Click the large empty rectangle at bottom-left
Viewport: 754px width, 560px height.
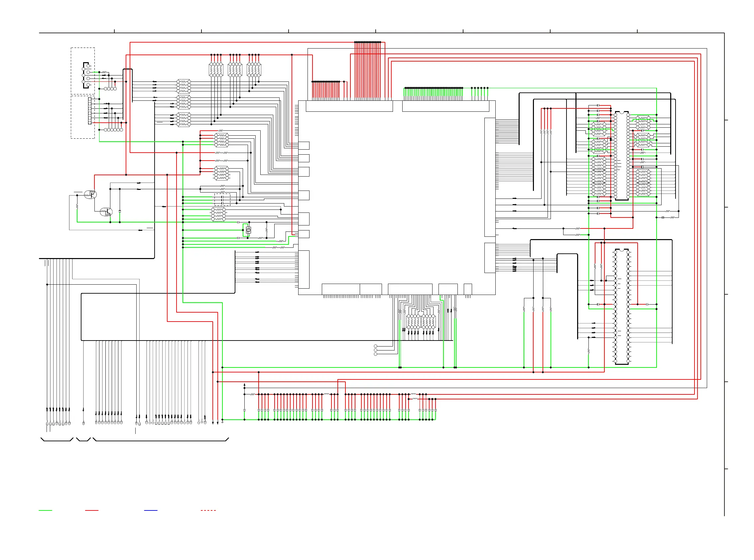point(108,317)
